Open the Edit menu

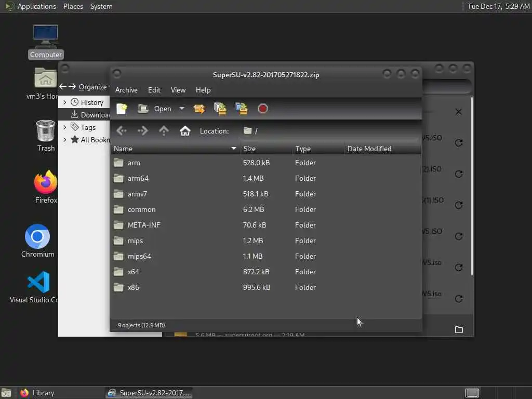click(x=154, y=90)
